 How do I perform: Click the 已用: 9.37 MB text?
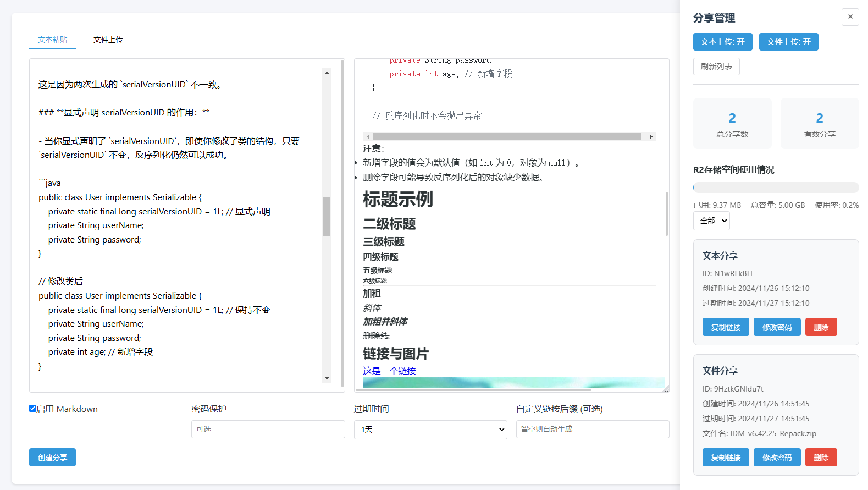[717, 205]
